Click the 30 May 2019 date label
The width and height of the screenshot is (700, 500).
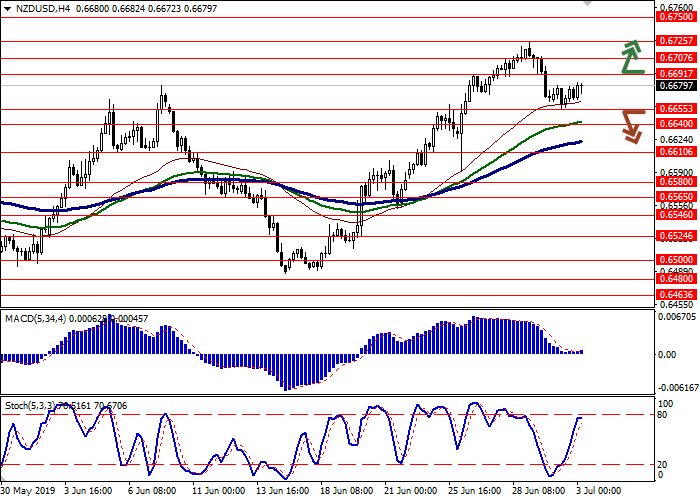tap(29, 492)
